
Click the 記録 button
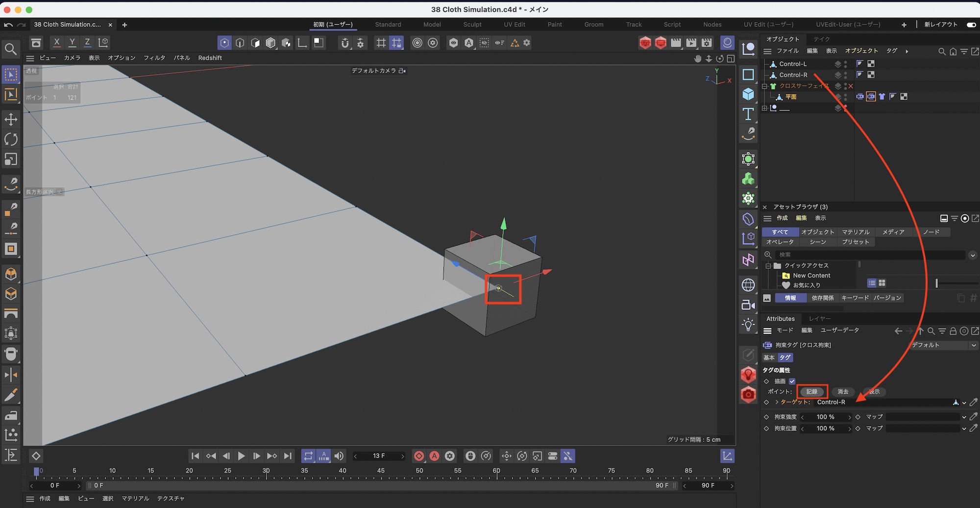pos(812,392)
